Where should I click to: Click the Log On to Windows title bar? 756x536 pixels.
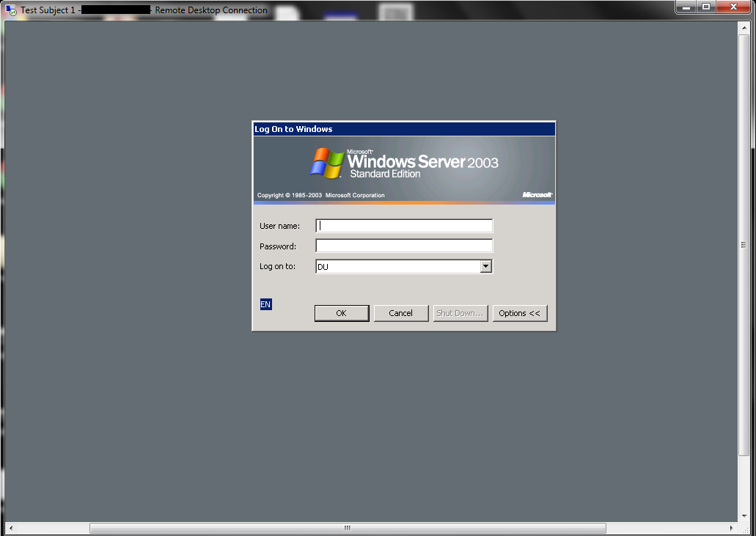pyautogui.click(x=404, y=129)
